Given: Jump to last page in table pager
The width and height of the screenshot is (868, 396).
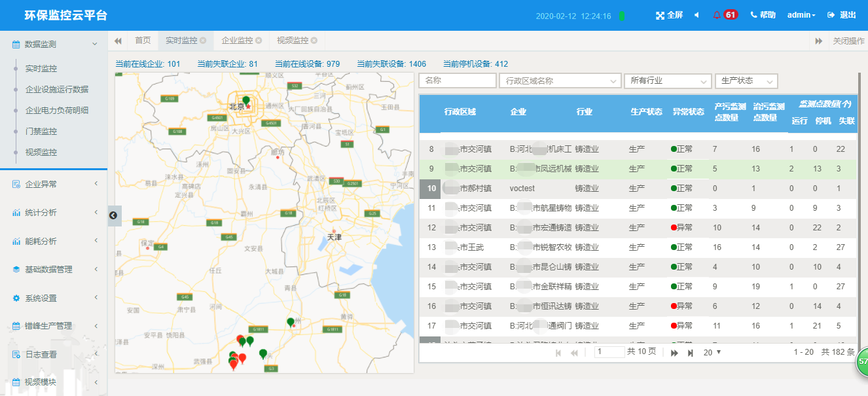Looking at the screenshot, I should [x=690, y=353].
